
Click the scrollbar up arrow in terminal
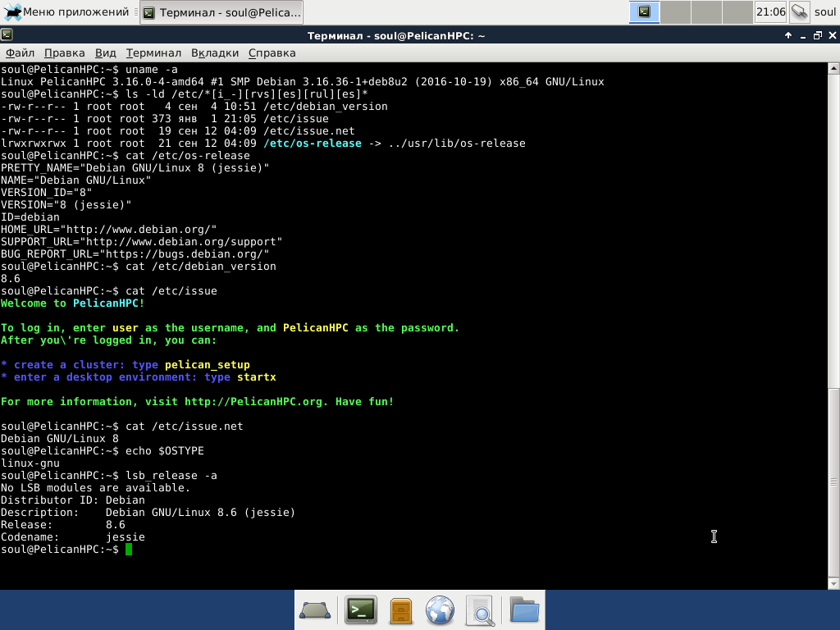(x=833, y=68)
